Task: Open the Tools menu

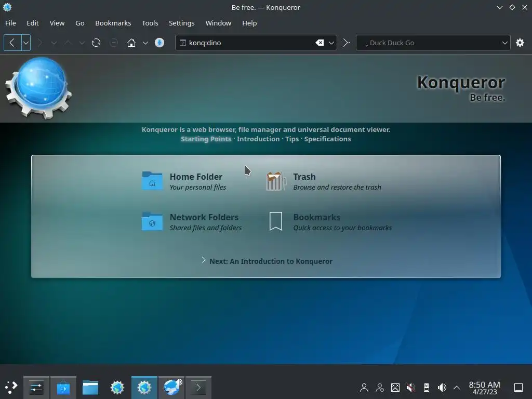Action: point(150,23)
